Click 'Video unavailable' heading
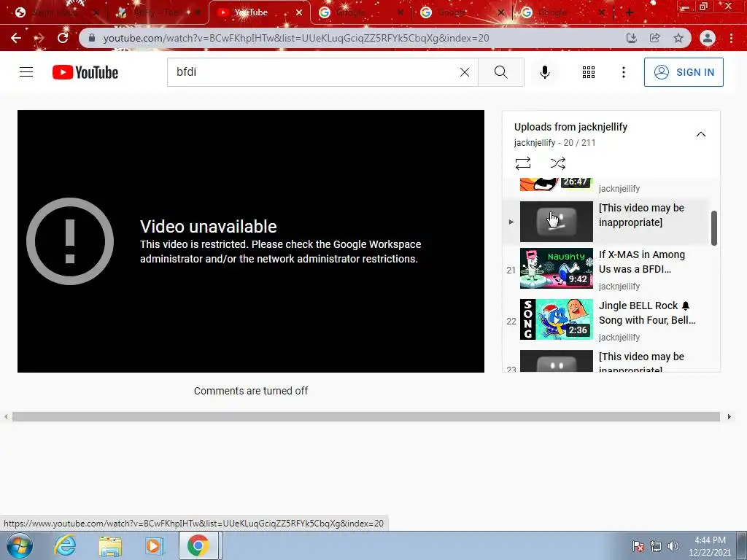The width and height of the screenshot is (747, 560). pyautogui.click(x=208, y=227)
